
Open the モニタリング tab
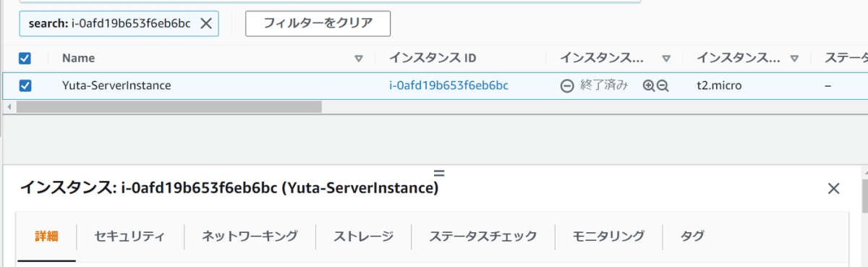608,236
